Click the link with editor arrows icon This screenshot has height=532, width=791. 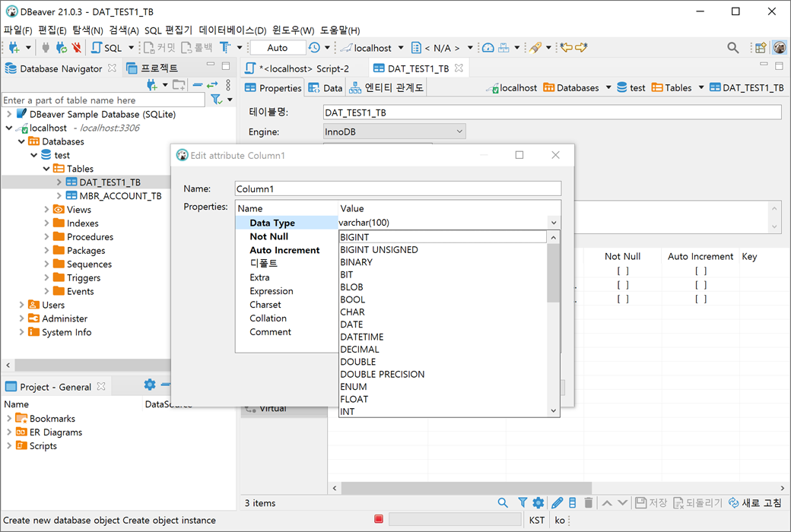pyautogui.click(x=212, y=84)
